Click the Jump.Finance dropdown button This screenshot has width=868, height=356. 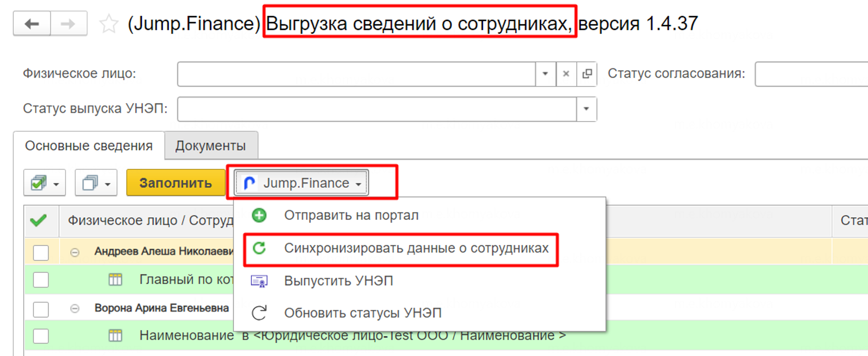point(302,183)
